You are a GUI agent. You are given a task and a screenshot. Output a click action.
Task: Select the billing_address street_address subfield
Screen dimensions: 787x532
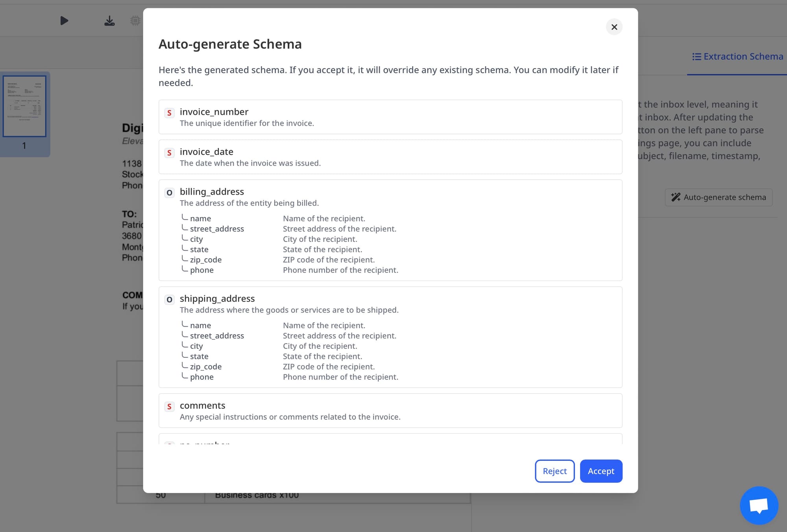point(217,229)
